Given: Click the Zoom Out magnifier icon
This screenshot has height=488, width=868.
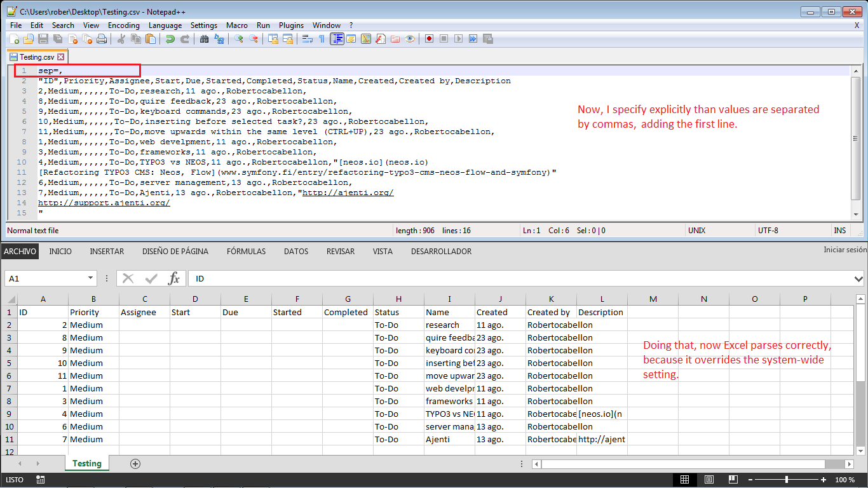Looking at the screenshot, I should (x=254, y=39).
